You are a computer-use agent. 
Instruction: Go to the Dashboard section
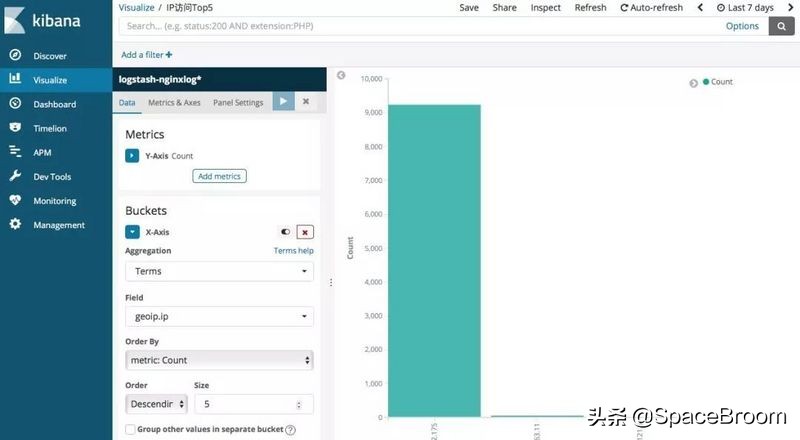pyautogui.click(x=55, y=104)
